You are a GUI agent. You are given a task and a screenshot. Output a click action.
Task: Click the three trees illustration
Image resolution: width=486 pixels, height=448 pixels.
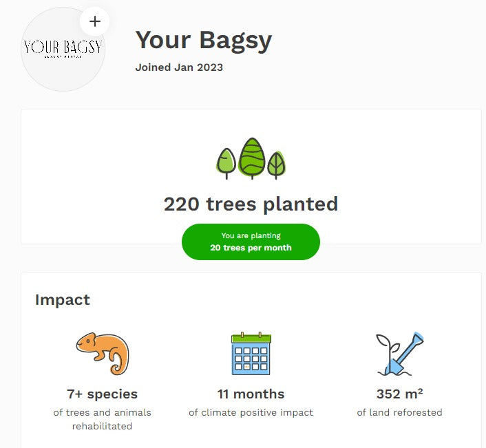[251, 159]
